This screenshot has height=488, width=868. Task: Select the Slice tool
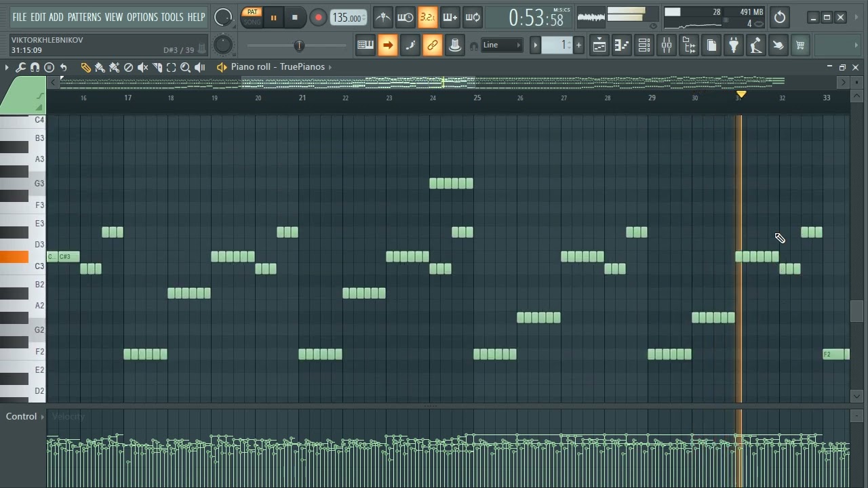tap(157, 67)
